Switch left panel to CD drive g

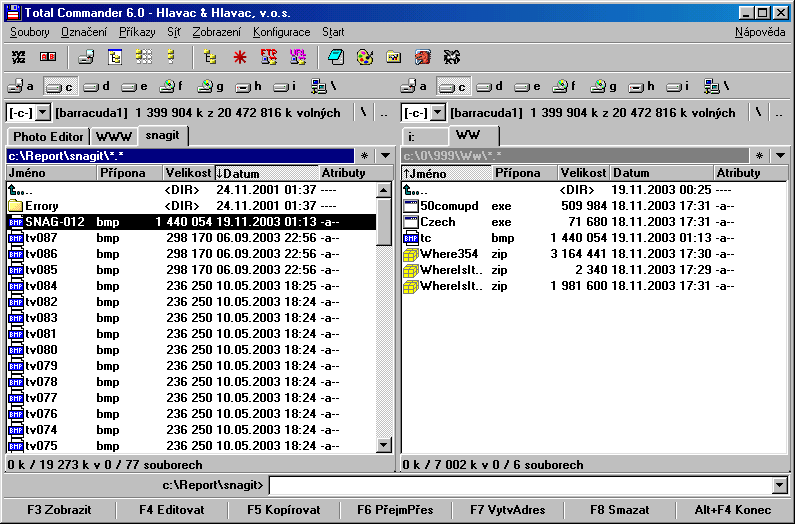[210, 87]
